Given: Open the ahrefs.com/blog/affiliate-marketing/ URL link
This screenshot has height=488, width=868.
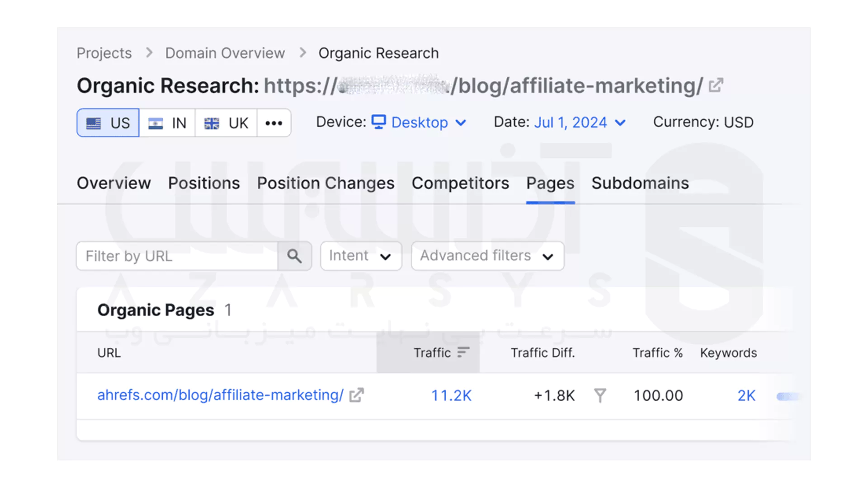Looking at the screenshot, I should pos(220,395).
